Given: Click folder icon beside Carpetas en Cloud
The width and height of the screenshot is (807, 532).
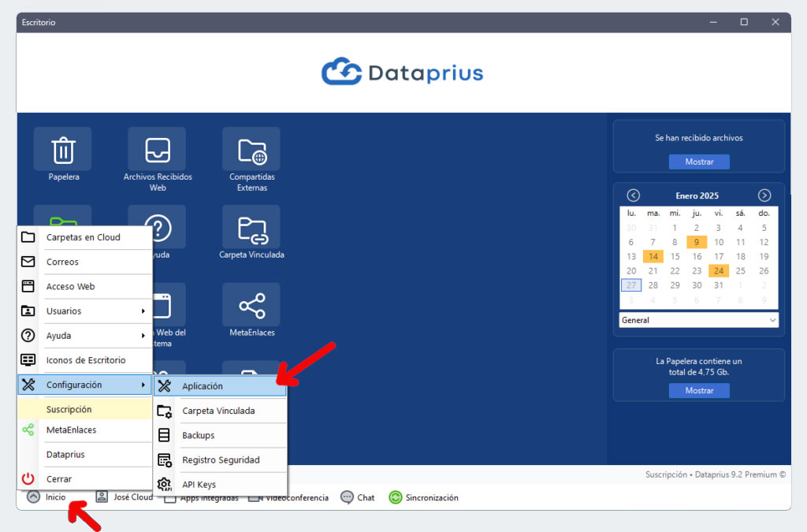Looking at the screenshot, I should (28, 237).
